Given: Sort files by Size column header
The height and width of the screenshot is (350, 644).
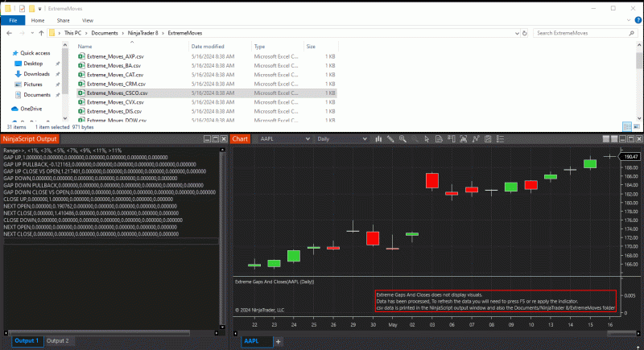Looking at the screenshot, I should click(311, 47).
